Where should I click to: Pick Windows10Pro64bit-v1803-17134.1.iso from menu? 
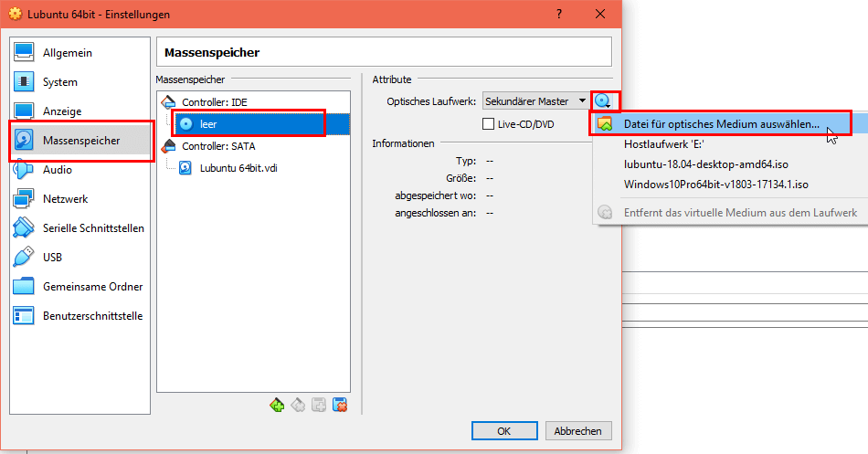click(x=730, y=185)
